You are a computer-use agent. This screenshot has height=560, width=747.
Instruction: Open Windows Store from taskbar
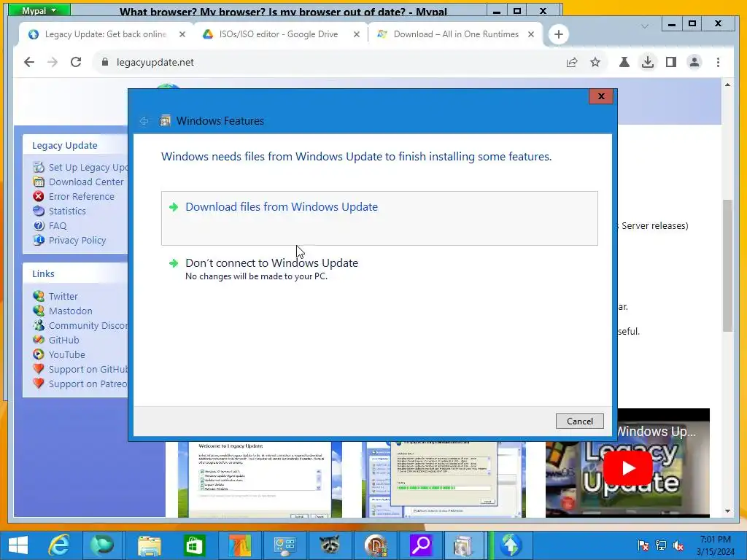(x=194, y=545)
